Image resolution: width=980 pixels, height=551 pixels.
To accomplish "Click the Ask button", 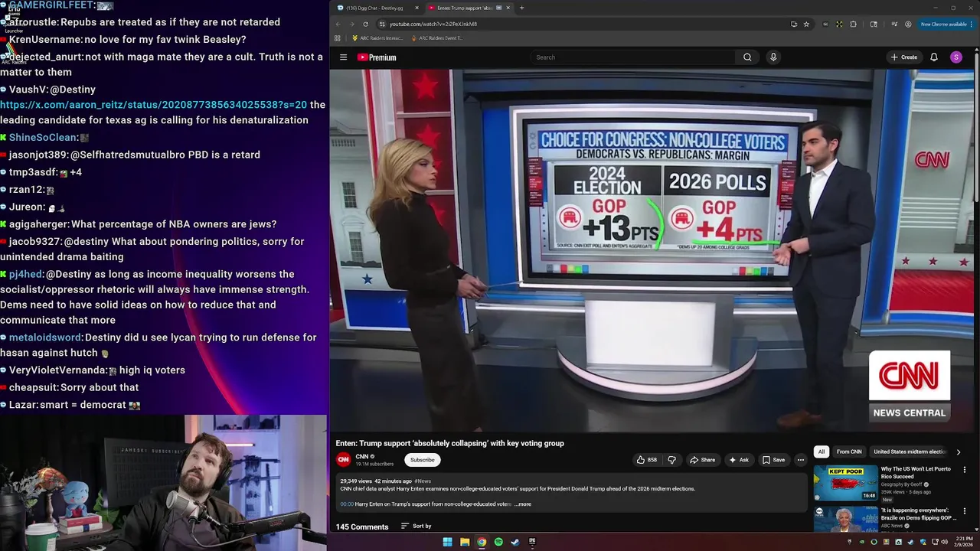I will [x=739, y=460].
